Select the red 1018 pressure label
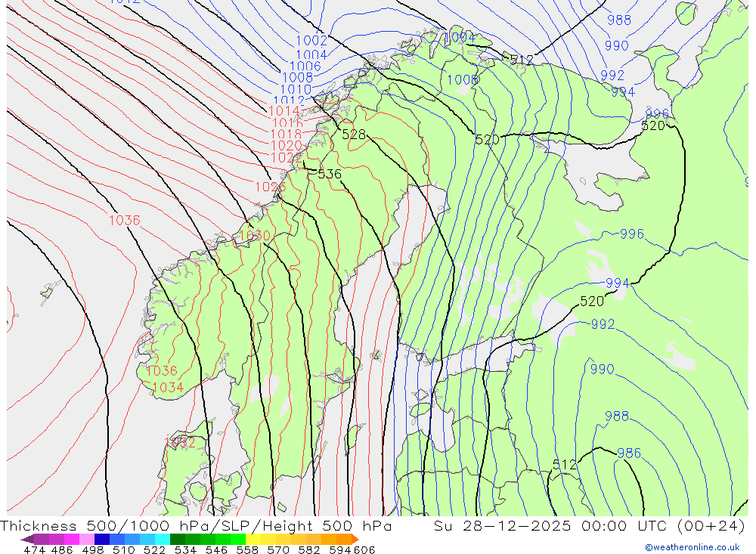Image resolution: width=756 pixels, height=554 pixels. point(287,134)
